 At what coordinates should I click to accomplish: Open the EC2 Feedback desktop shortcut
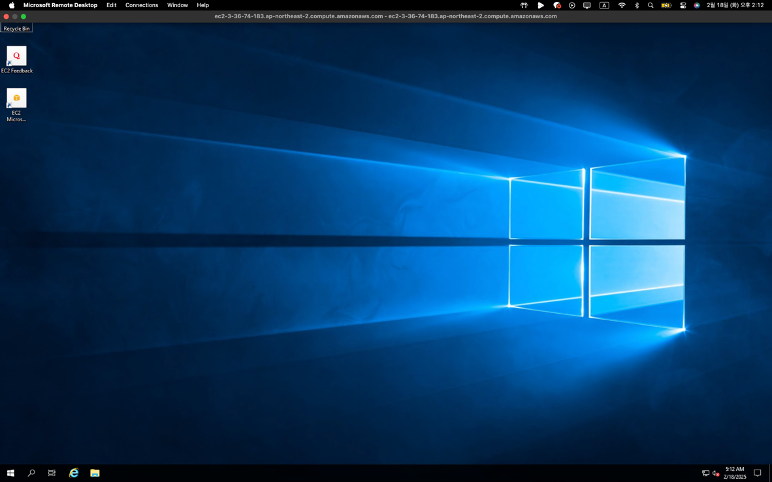click(16, 59)
